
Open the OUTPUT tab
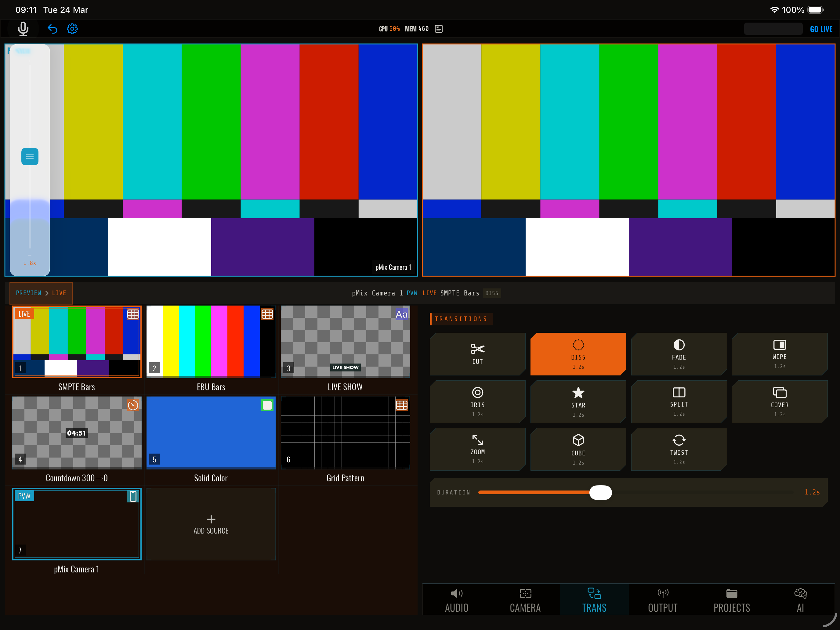[663, 600]
